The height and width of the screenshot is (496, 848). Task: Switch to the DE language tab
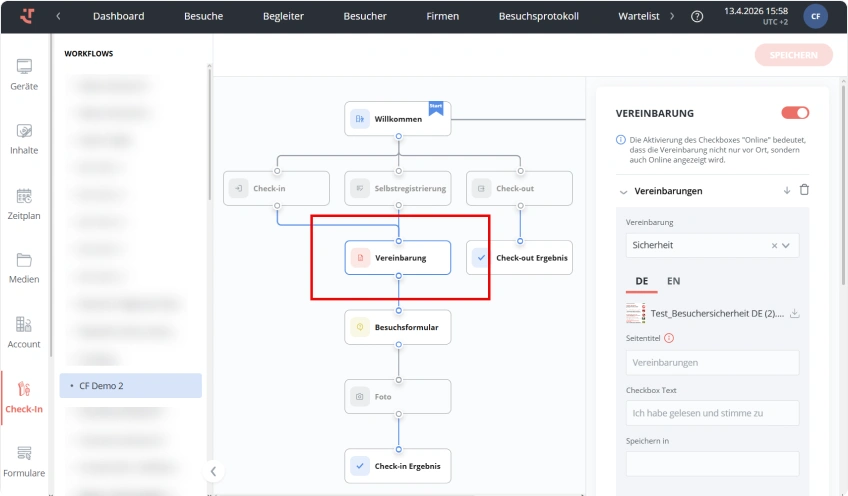point(641,281)
